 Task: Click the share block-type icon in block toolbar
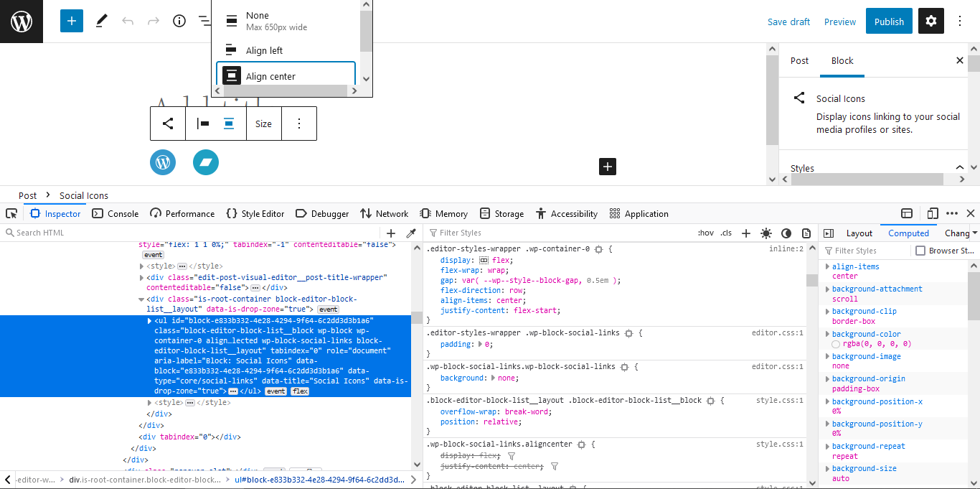168,124
